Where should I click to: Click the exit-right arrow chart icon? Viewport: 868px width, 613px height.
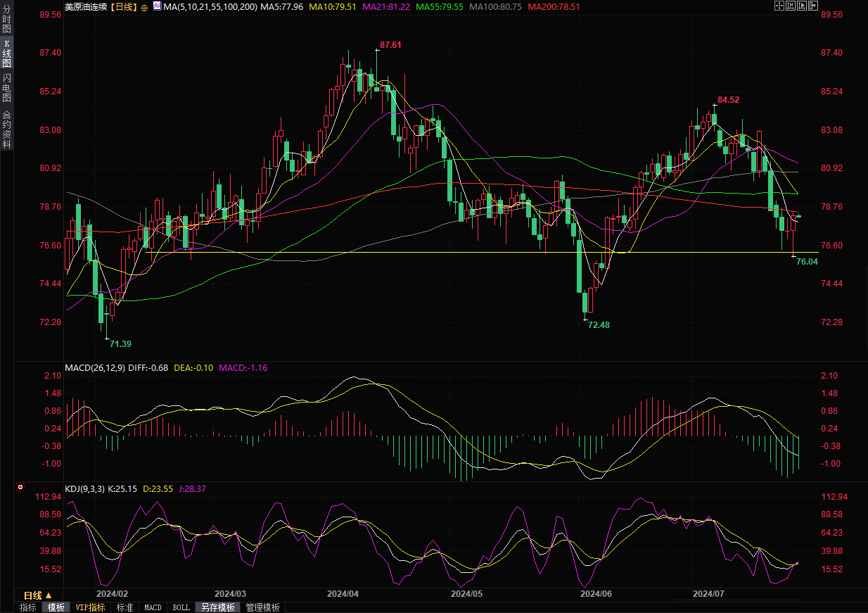click(x=813, y=6)
